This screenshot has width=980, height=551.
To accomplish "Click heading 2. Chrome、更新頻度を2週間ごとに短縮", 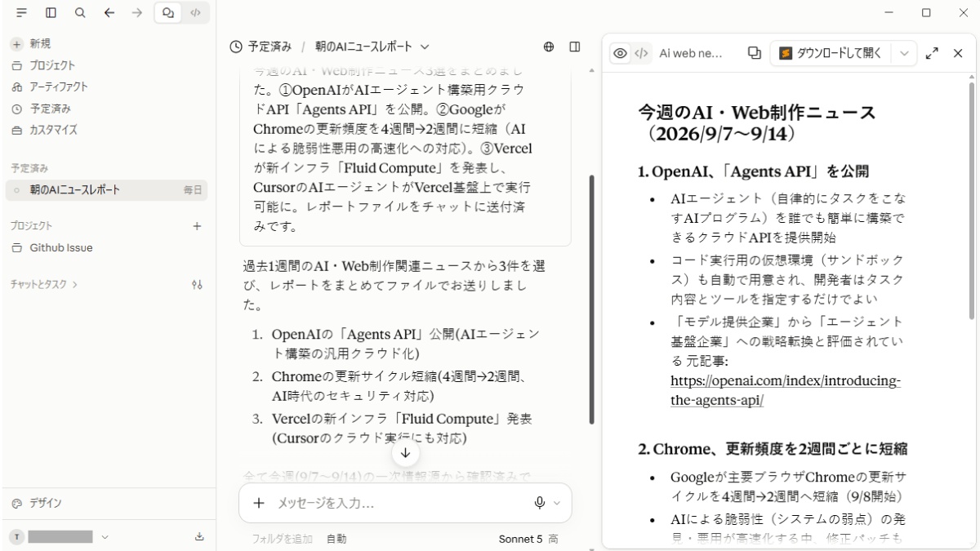I will coord(773,449).
